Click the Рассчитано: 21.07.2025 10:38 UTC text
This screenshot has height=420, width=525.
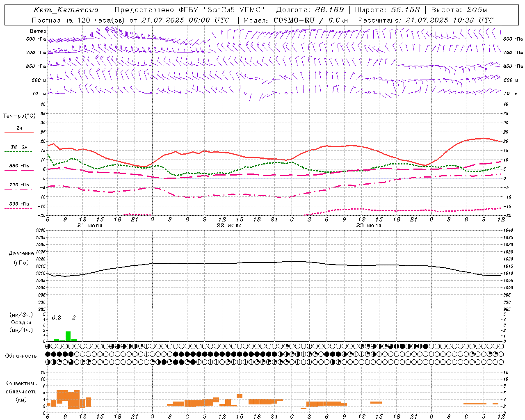(426, 20)
